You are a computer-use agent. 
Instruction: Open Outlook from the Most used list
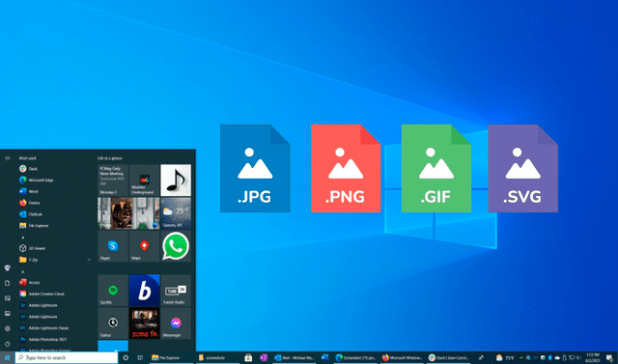pos(31,214)
